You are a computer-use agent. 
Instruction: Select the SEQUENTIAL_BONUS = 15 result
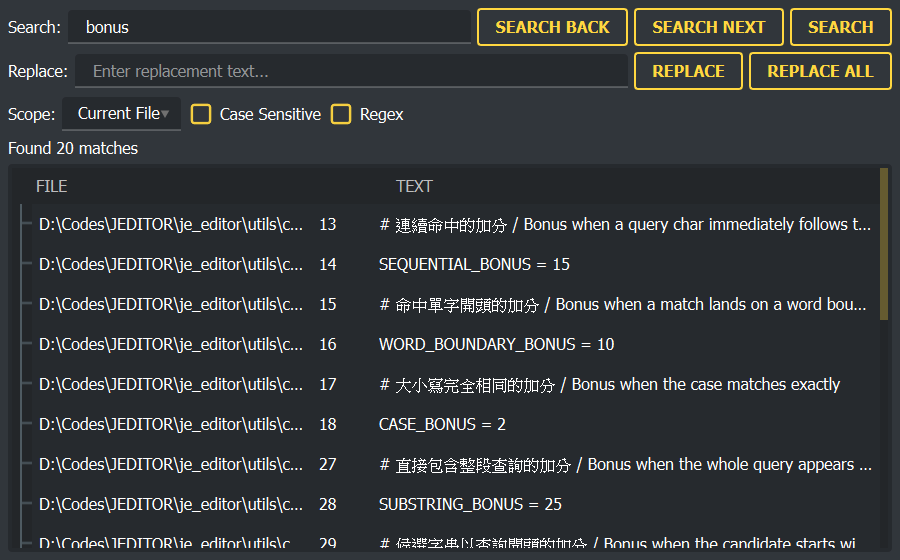(455, 265)
